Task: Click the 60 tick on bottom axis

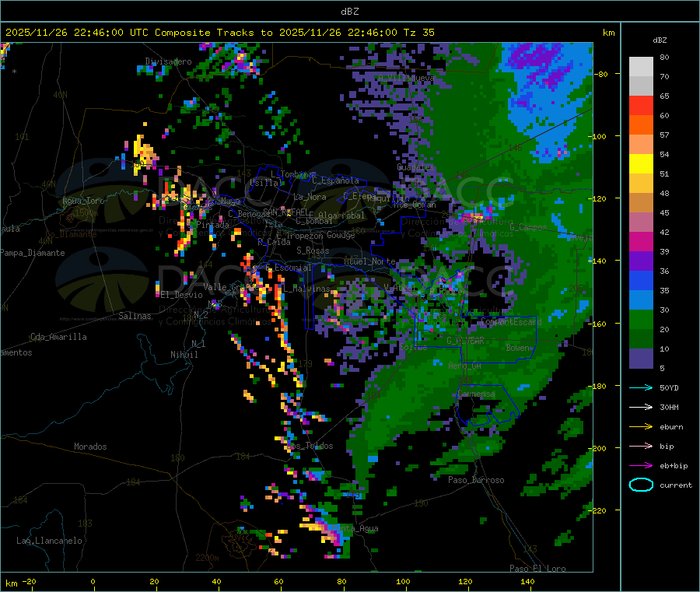Action: [x=278, y=581]
